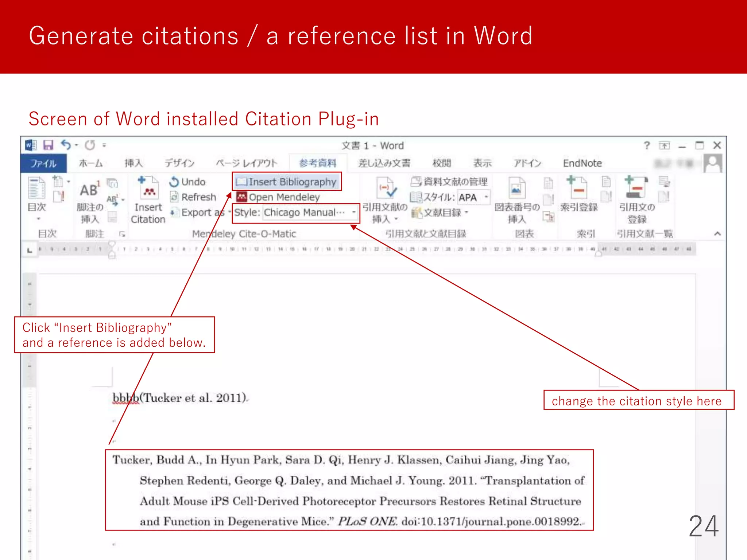This screenshot has width=747, height=560.
Task: Click the 索引登録 icon
Action: click(577, 187)
